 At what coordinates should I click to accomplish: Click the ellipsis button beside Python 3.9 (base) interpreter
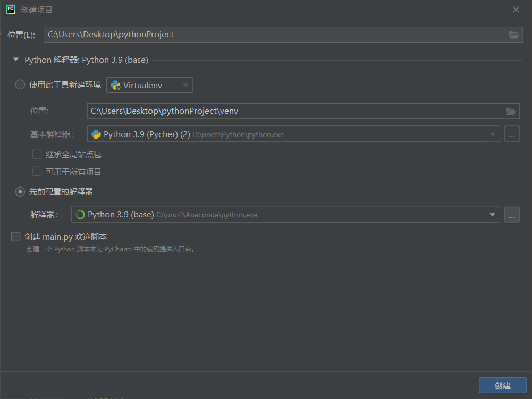[512, 215]
